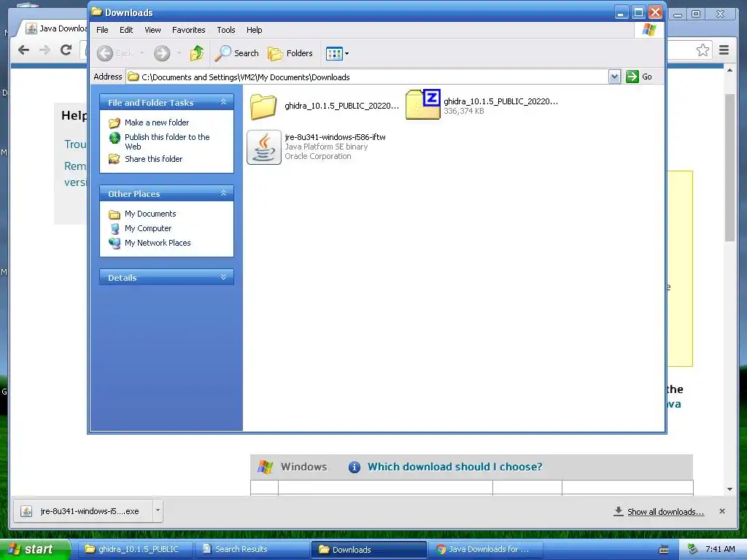Click the Windows flag logo in Explorer
Viewport: 747px width, 560px height.
(649, 29)
